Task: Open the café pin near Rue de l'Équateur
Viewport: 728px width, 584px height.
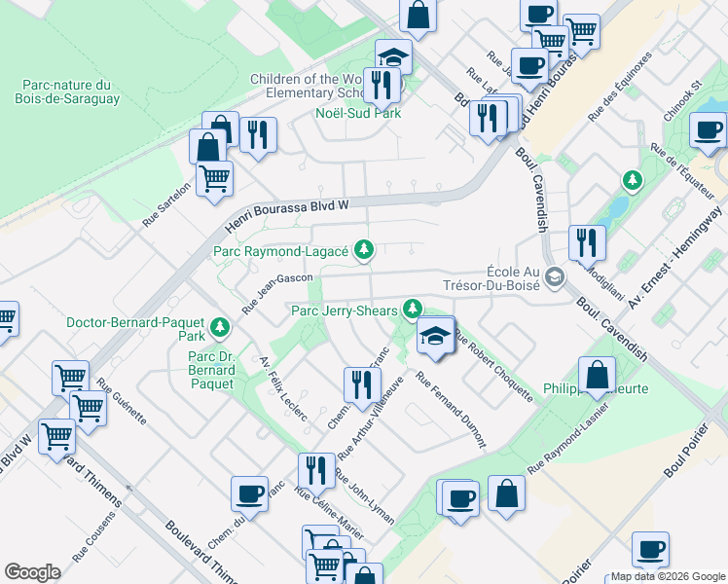Action: [708, 131]
